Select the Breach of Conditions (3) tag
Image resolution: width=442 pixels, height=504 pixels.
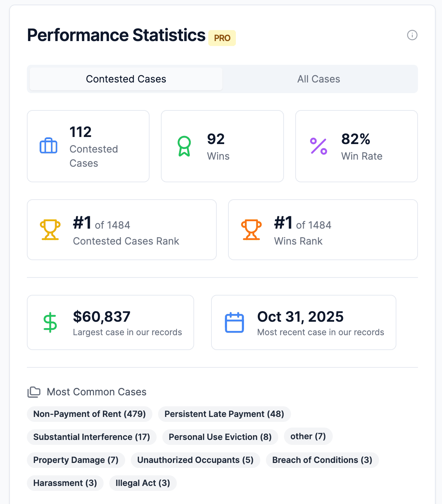click(322, 460)
